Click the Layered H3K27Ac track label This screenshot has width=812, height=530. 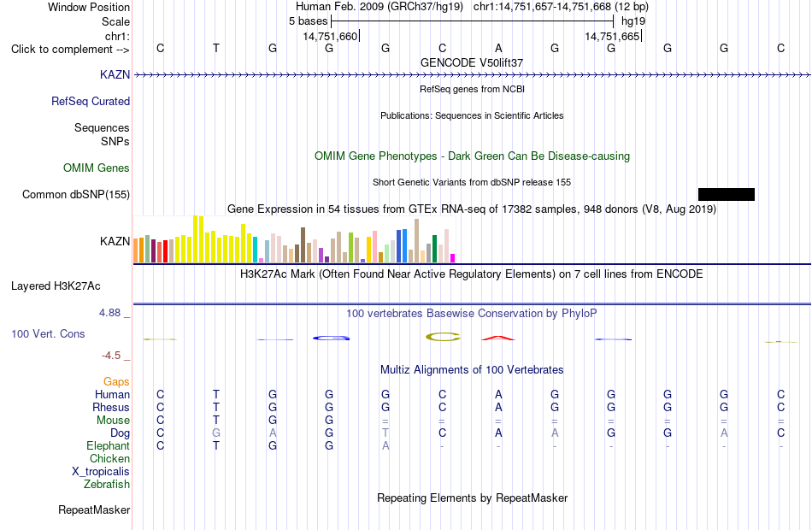(56, 286)
